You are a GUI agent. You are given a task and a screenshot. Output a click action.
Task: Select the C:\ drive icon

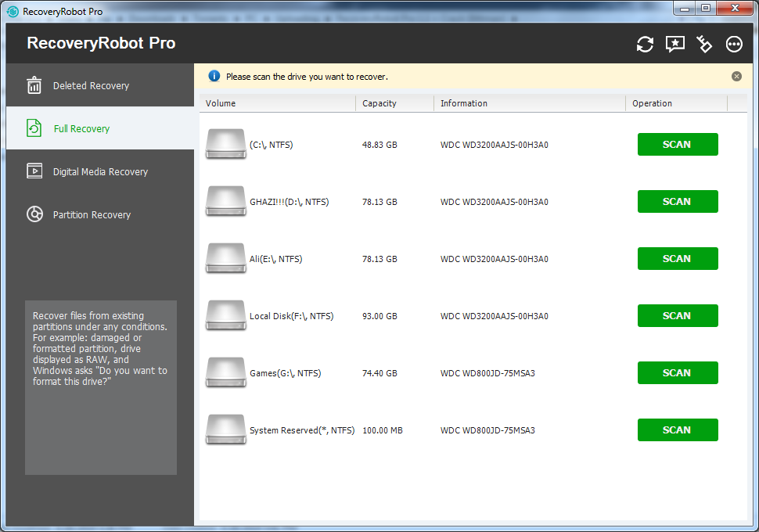coord(225,144)
